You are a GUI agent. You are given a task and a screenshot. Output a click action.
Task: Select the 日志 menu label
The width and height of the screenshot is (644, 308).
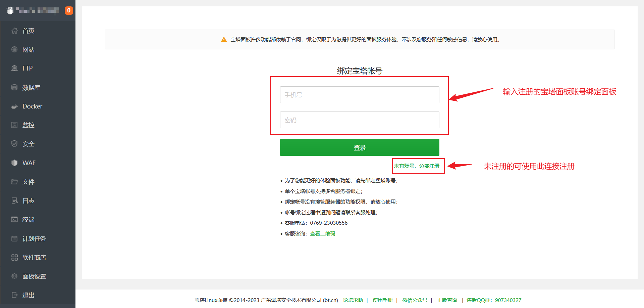point(29,201)
